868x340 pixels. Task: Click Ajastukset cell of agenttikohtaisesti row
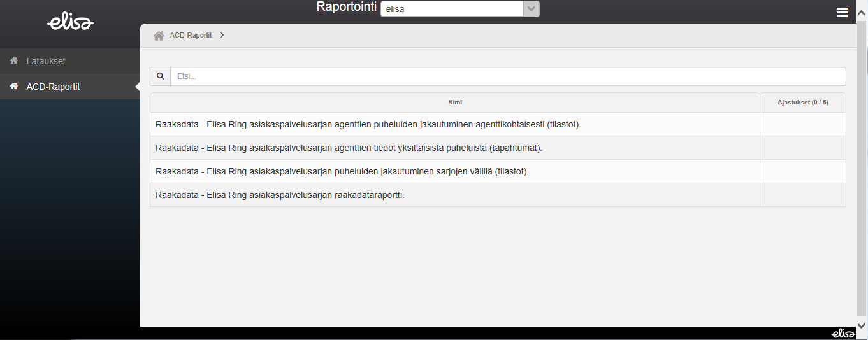coord(803,124)
